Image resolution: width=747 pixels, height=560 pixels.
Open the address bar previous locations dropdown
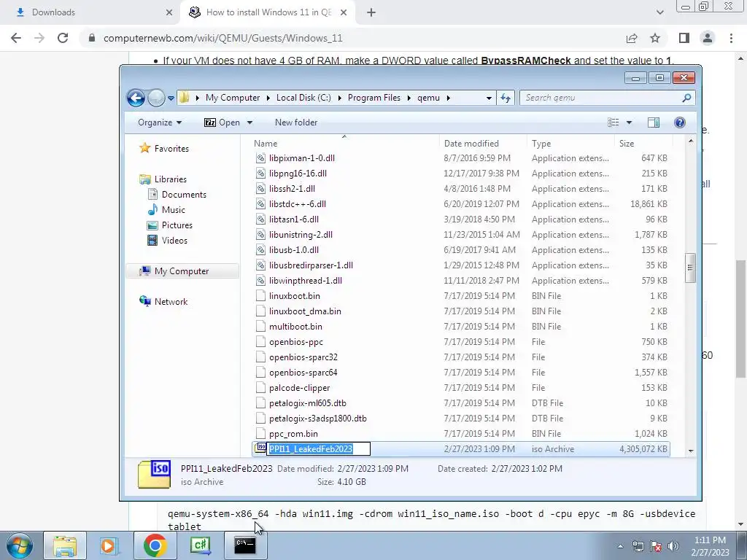click(489, 98)
